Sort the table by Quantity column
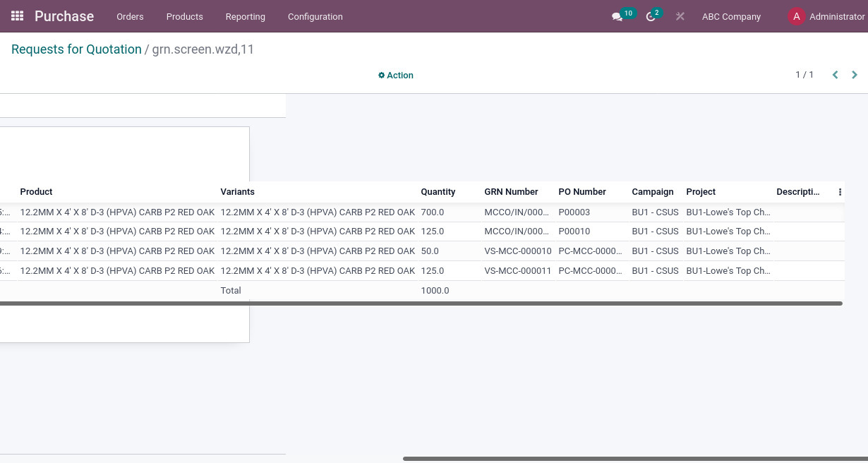 click(438, 191)
